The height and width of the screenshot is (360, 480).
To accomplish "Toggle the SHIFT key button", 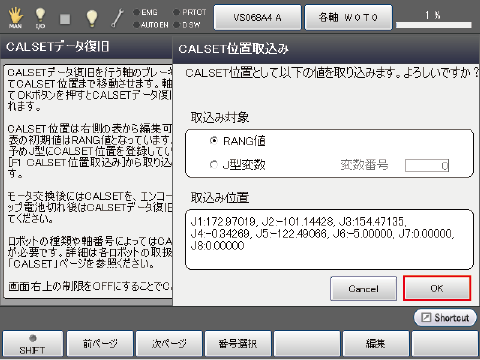I will pyautogui.click(x=33, y=344).
